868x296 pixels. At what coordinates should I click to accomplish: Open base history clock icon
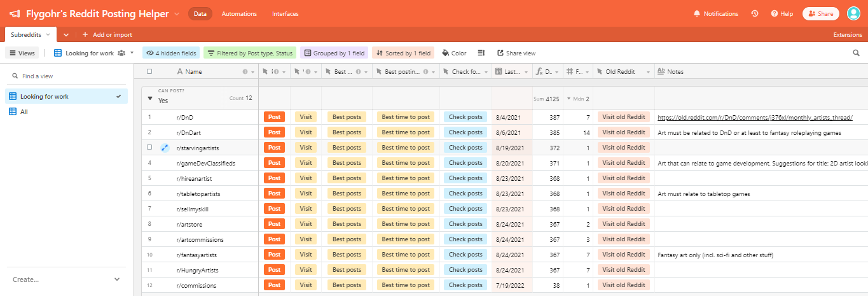click(x=755, y=13)
